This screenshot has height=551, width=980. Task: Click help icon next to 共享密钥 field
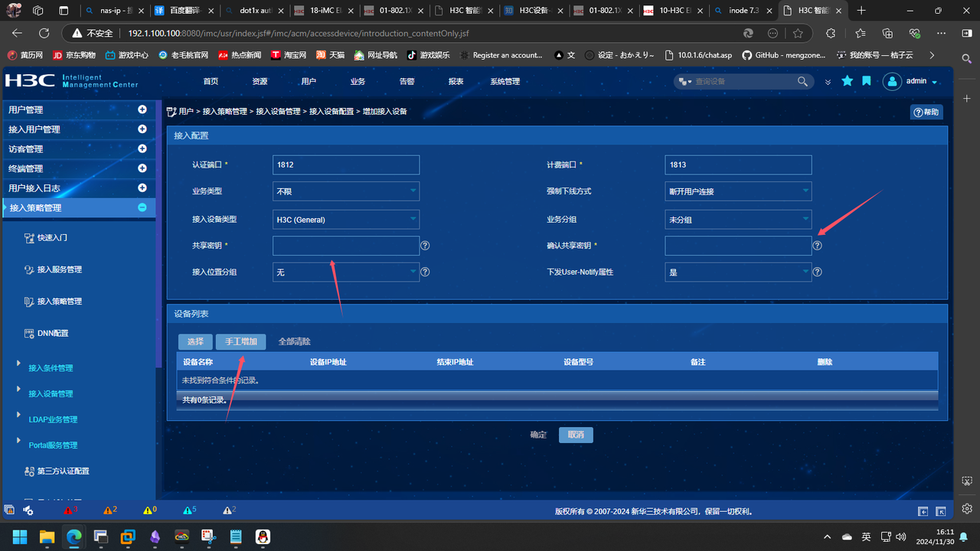[425, 246]
